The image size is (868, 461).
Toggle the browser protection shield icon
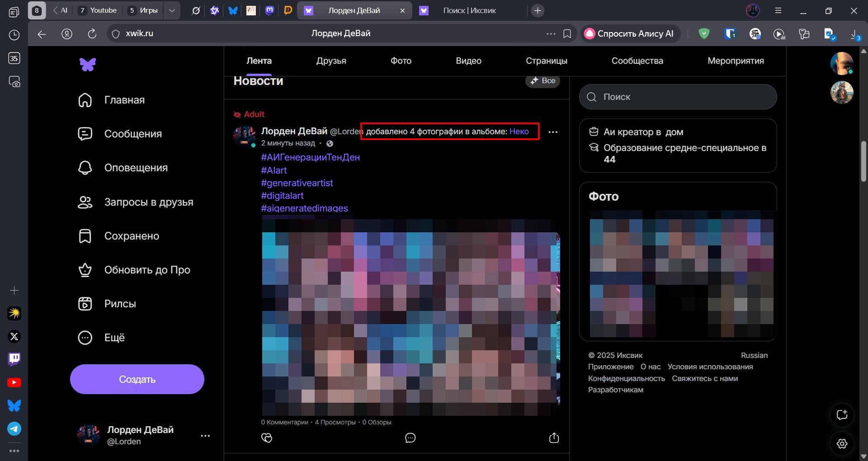(x=704, y=33)
